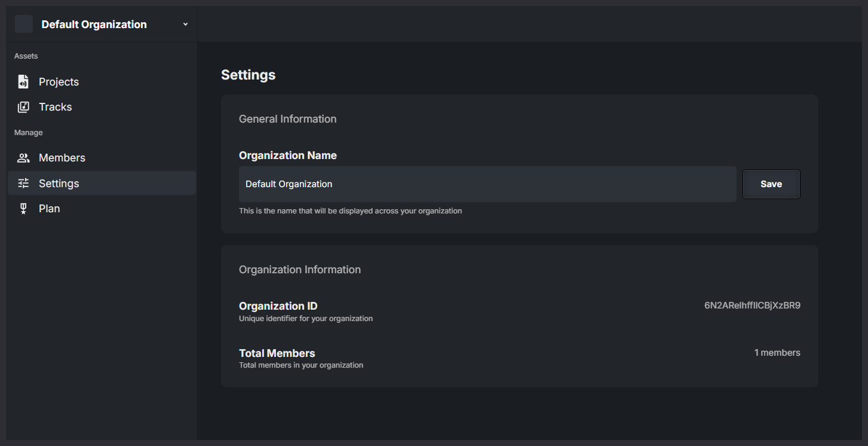This screenshot has width=868, height=446.
Task: Click the "1 members" count text
Action: tap(777, 353)
